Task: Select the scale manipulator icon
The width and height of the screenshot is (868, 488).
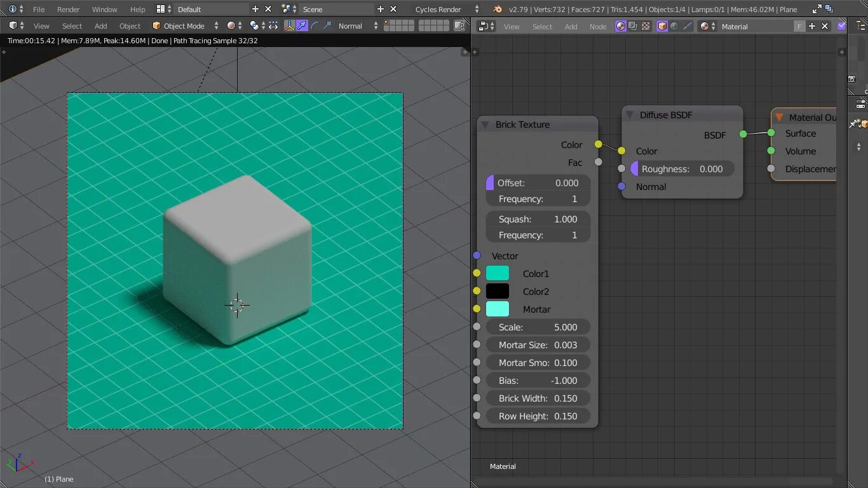Action: [x=328, y=25]
